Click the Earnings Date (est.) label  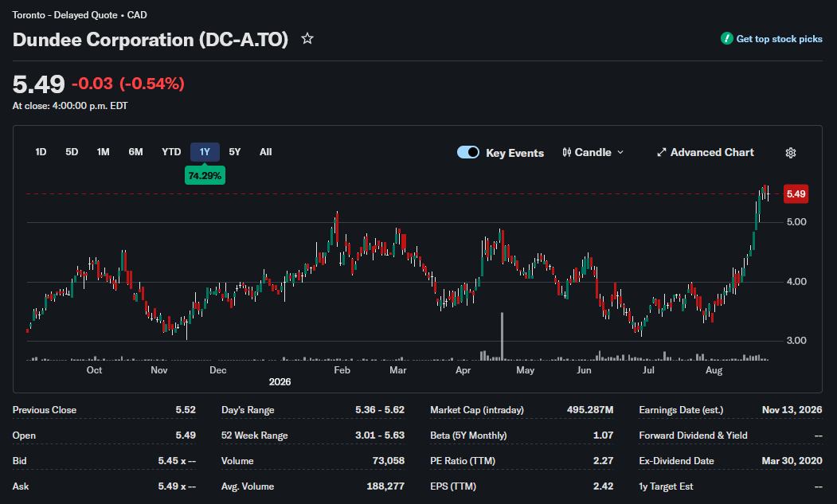(681, 410)
